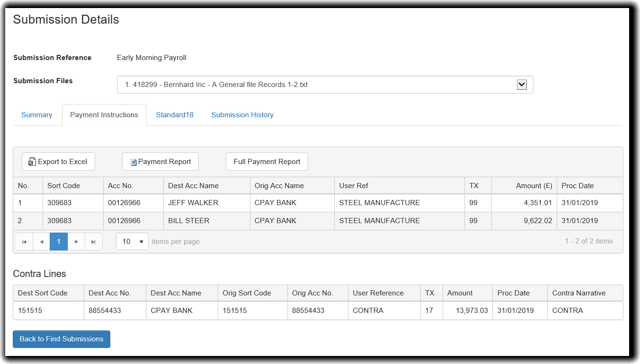Go to first page of results
This screenshot has width=640, height=364.
coord(24,242)
